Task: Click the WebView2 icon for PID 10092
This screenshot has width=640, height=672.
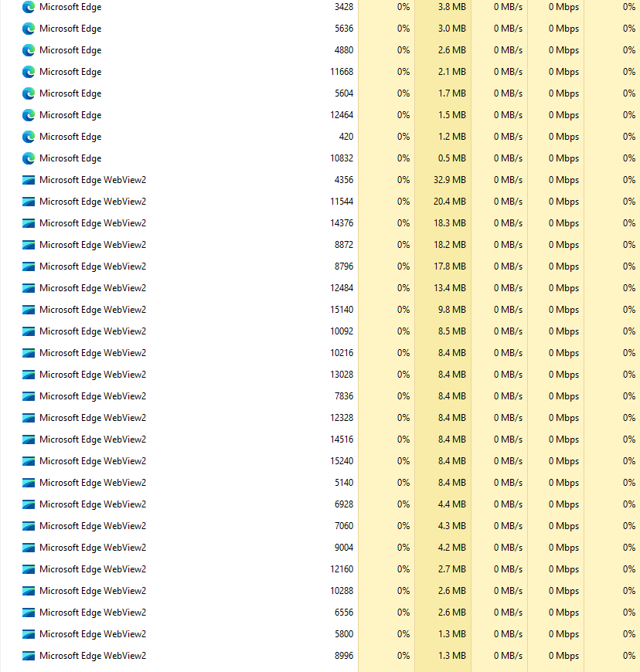Action: (29, 331)
